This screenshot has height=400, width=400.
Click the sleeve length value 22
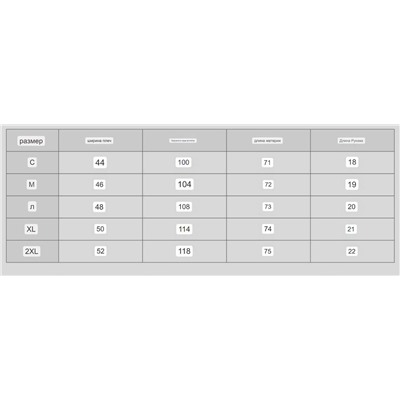click(352, 251)
